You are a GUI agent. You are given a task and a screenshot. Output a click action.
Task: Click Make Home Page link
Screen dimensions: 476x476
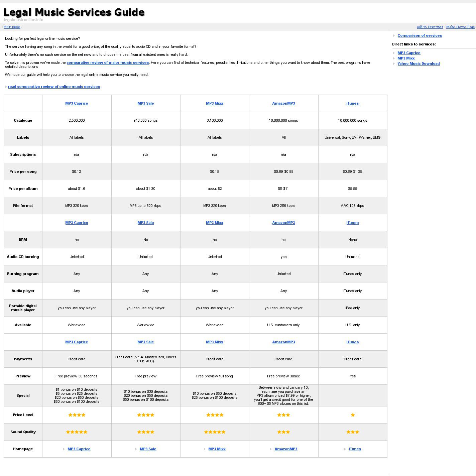click(x=460, y=27)
